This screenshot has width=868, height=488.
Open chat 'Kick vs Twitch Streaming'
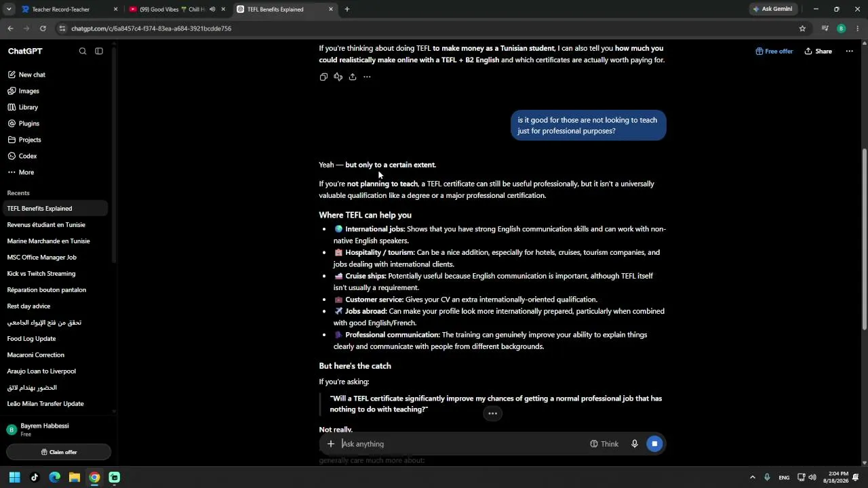tap(54, 274)
